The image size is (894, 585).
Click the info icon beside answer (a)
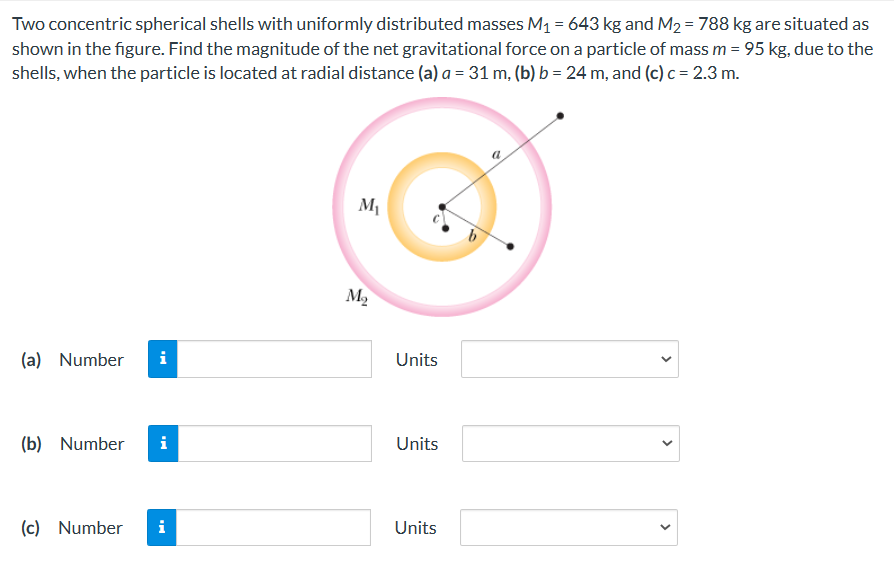(165, 359)
